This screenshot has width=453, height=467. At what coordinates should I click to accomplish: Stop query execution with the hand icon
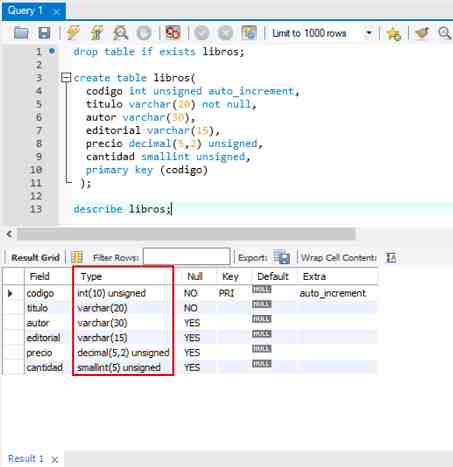pyautogui.click(x=144, y=33)
